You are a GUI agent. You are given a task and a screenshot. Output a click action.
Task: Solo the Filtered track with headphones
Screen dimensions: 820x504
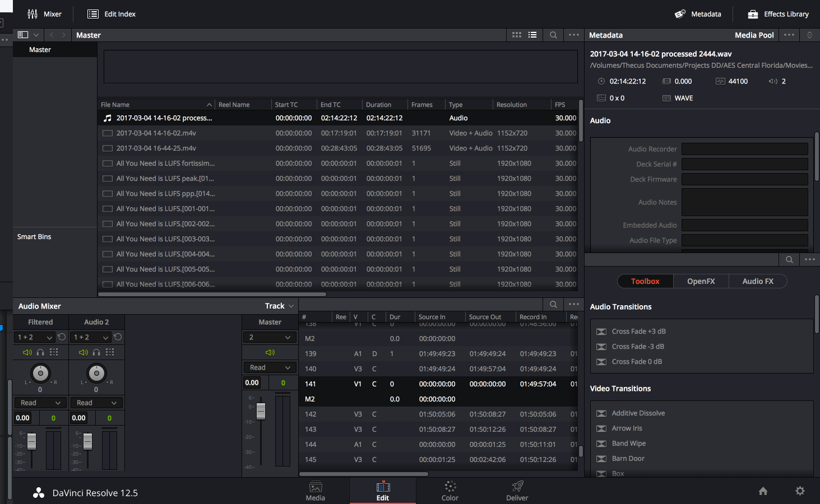pos(40,352)
